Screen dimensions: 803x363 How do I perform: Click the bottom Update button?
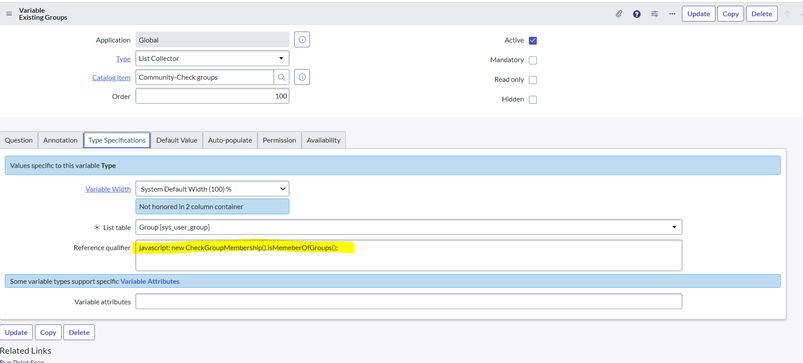click(x=16, y=332)
